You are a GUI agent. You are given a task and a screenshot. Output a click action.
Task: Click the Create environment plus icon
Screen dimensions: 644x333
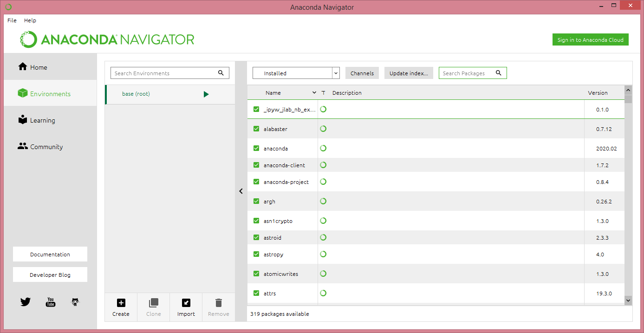click(121, 303)
